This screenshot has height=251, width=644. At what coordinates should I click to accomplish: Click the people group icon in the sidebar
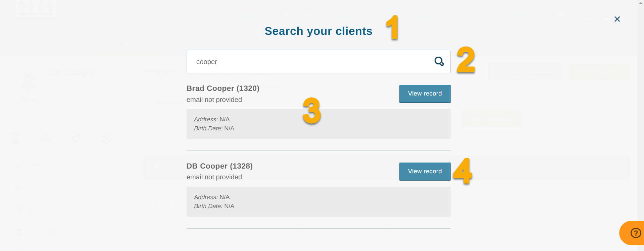coord(45,138)
